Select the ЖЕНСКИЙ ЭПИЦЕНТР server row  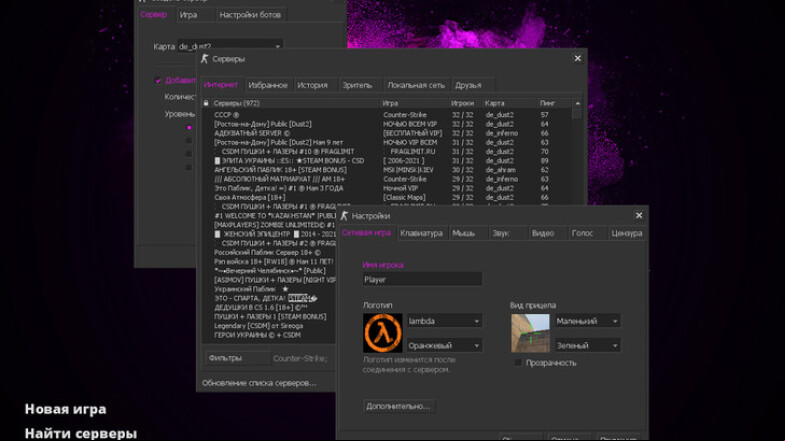coord(269,234)
